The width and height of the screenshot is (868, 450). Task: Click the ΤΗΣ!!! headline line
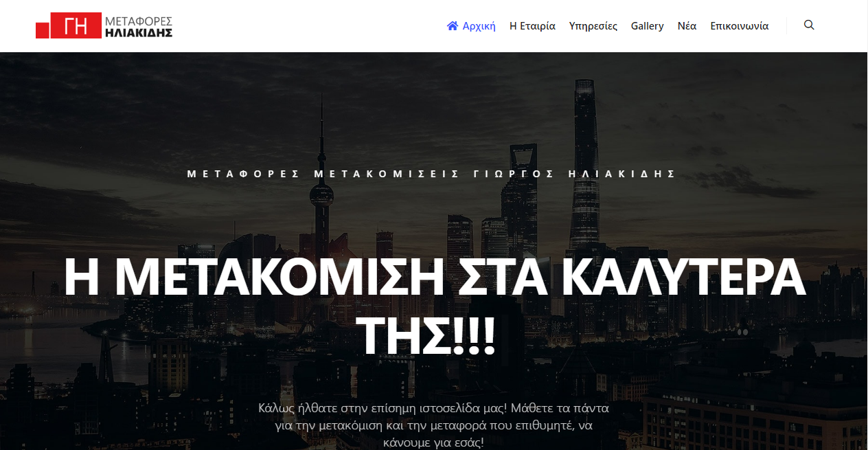click(428, 335)
